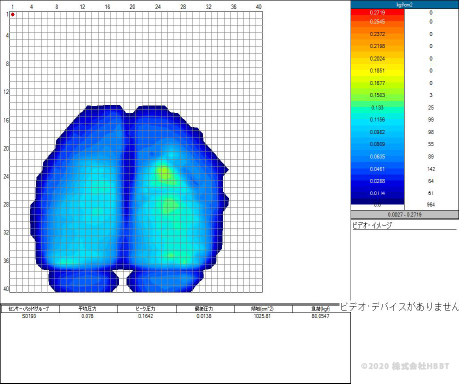Click the 0.1642 peak pressure value cell
459x384 pixels.
click(x=146, y=316)
